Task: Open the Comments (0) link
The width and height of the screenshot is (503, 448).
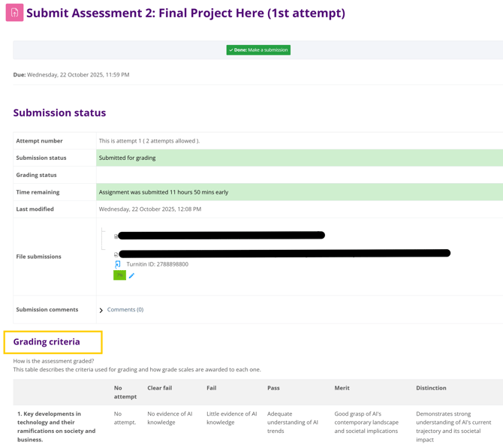Action: pos(125,309)
